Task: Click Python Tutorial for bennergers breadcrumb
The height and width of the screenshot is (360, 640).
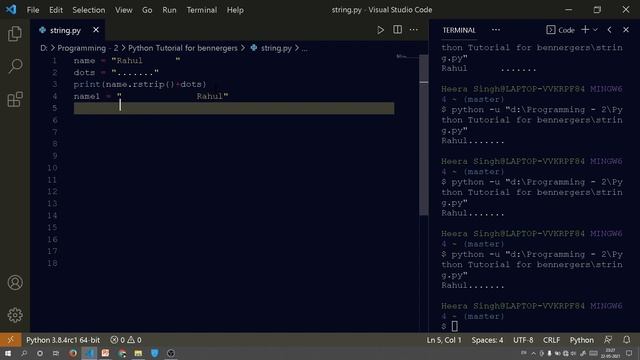Action: tap(182, 48)
